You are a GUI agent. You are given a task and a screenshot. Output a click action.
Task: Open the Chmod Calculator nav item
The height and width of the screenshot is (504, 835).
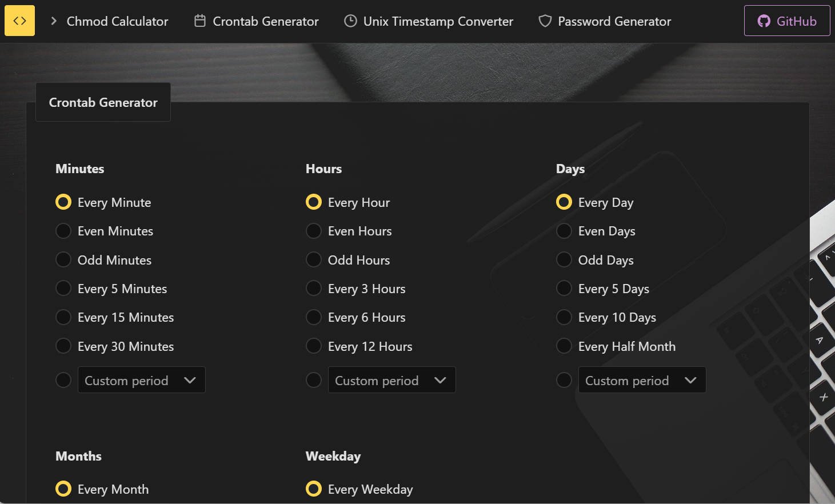click(117, 21)
